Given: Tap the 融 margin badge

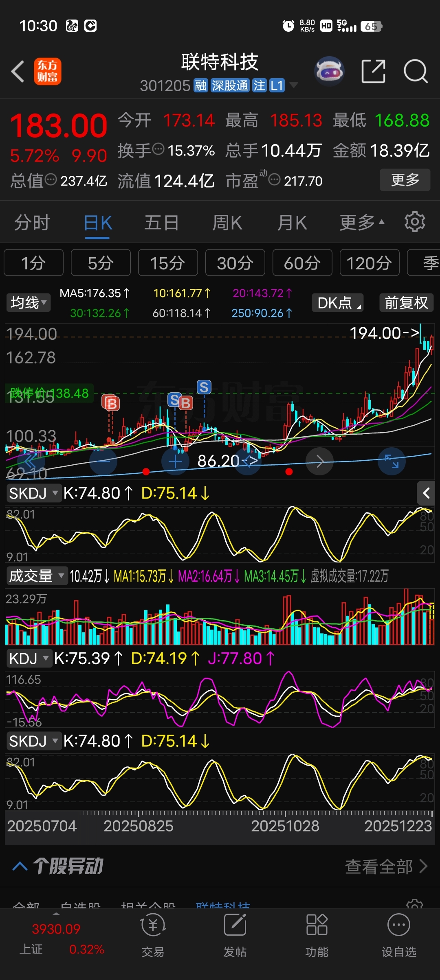Looking at the screenshot, I should point(200,85).
